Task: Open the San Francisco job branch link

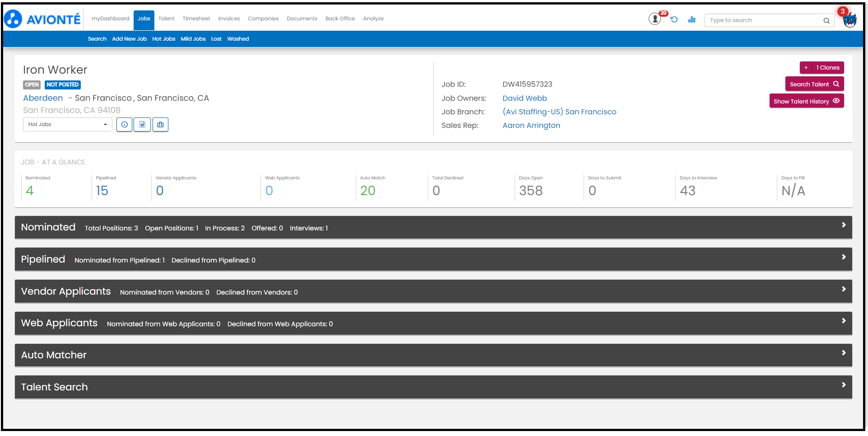Action: (559, 112)
